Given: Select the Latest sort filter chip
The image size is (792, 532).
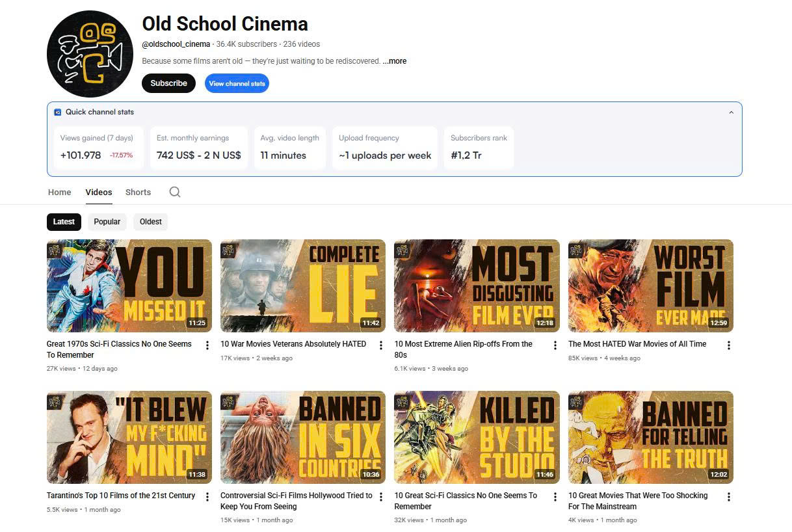Looking at the screenshot, I should (64, 222).
